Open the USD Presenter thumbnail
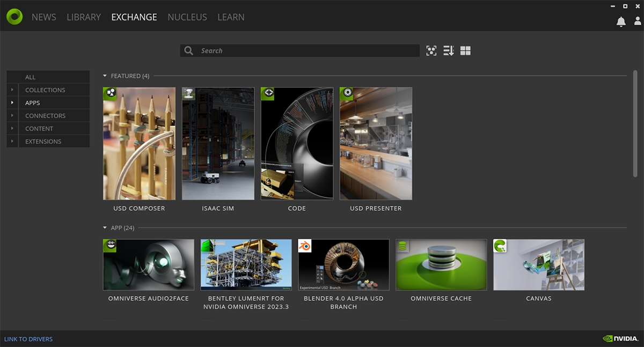The width and height of the screenshot is (644, 347). 376,144
